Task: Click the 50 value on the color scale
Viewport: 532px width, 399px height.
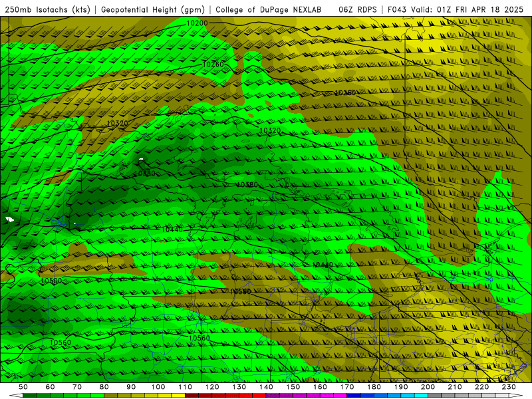Action: click(x=23, y=387)
